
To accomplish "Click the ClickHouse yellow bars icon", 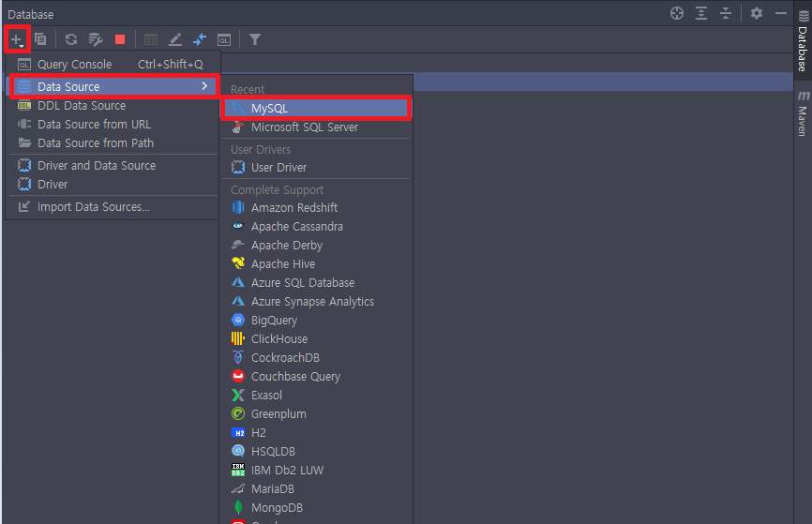I will click(x=238, y=338).
